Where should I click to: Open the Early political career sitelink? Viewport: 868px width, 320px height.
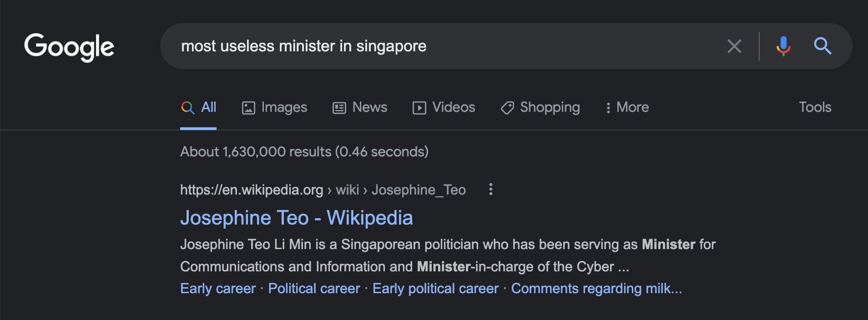435,288
